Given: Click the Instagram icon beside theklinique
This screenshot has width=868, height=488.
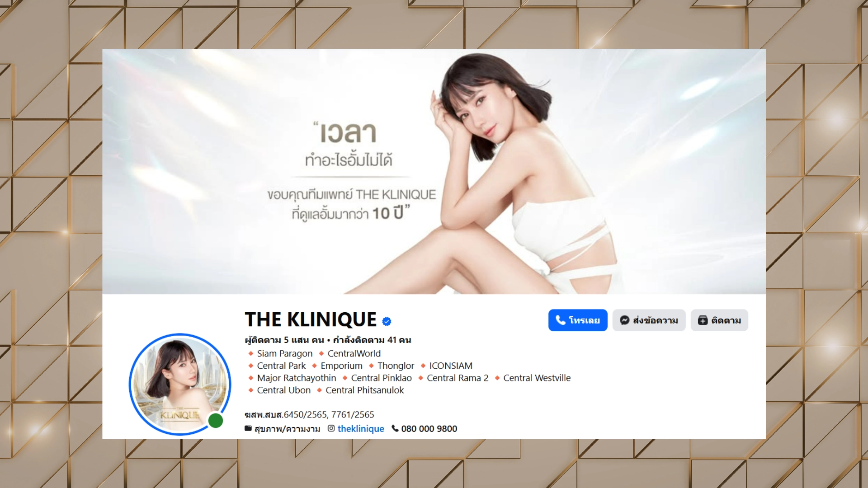Looking at the screenshot, I should pyautogui.click(x=331, y=428).
